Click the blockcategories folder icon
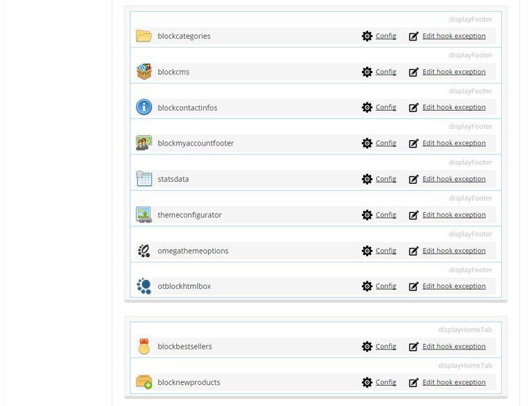This screenshot has width=532, height=406. (x=144, y=36)
